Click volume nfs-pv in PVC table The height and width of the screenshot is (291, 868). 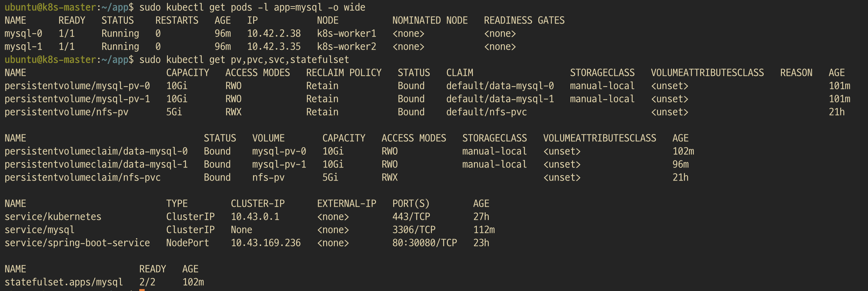coord(269,177)
